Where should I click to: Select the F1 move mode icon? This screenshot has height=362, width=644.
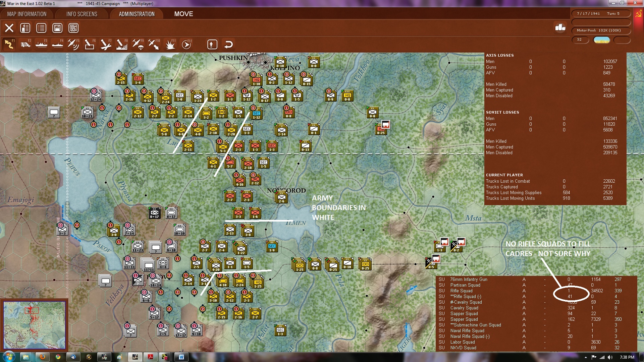click(9, 44)
